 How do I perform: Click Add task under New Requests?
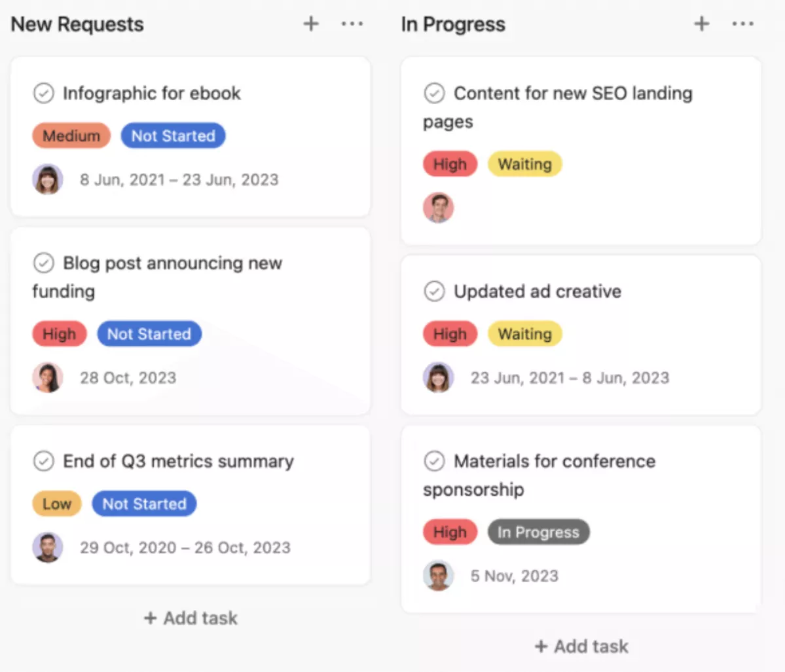(x=190, y=618)
